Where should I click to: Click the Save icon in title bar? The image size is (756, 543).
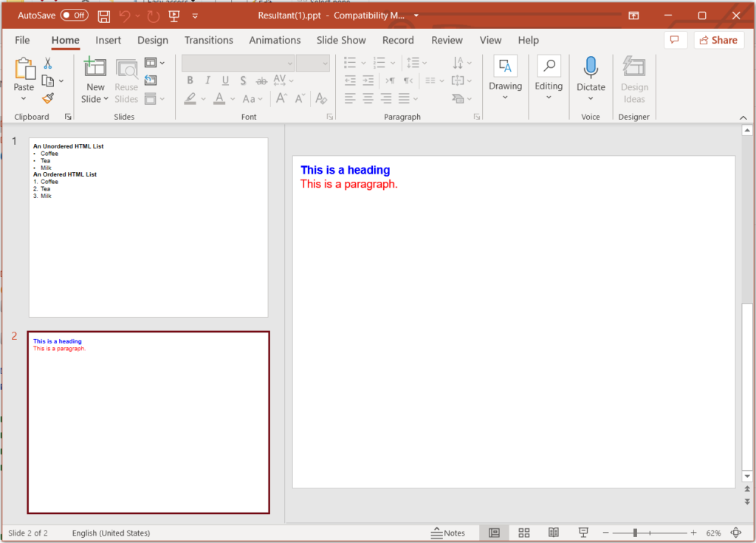(x=104, y=16)
